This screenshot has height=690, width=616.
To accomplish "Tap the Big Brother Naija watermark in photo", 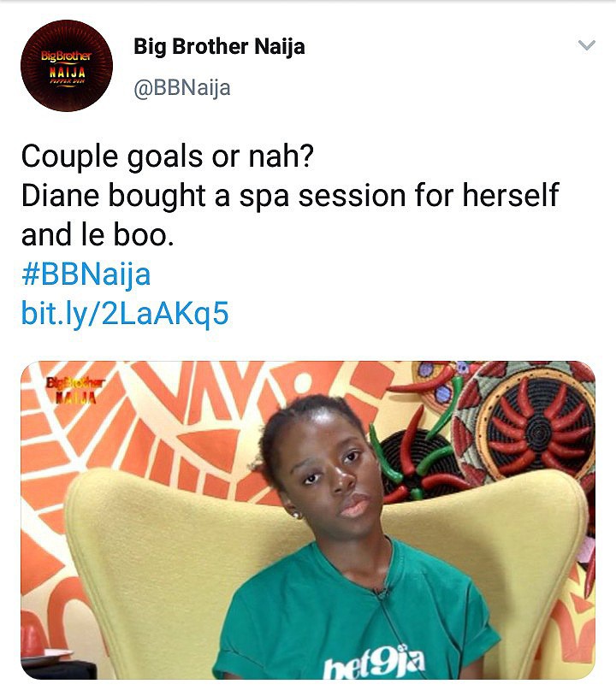I will point(71,389).
